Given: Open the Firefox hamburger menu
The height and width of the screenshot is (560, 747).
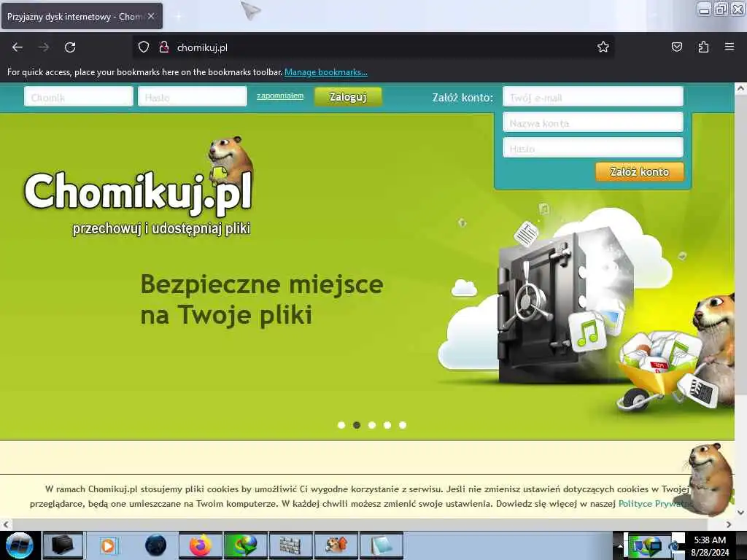Looking at the screenshot, I should [x=729, y=47].
